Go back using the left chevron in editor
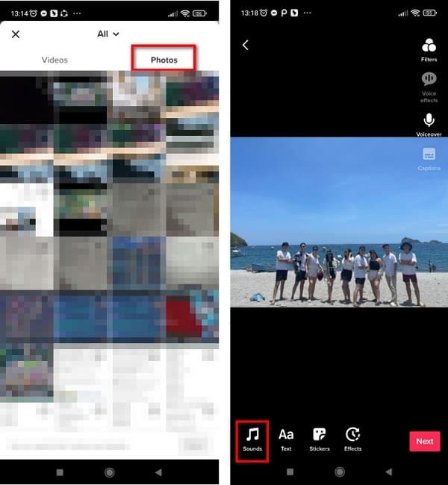This screenshot has height=485, width=448. (x=246, y=46)
